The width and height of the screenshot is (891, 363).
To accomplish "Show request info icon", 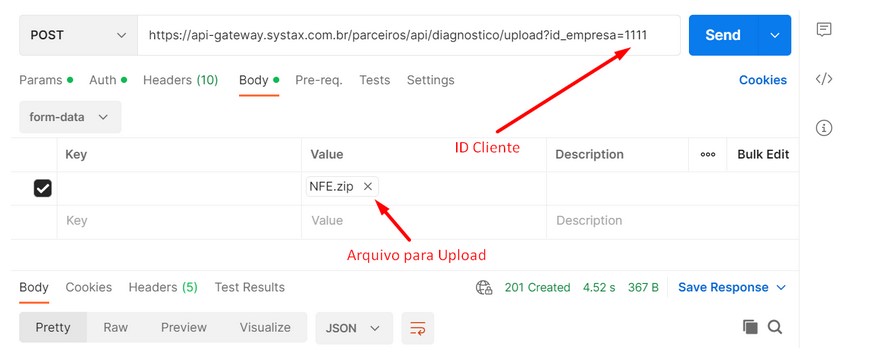I will click(824, 128).
